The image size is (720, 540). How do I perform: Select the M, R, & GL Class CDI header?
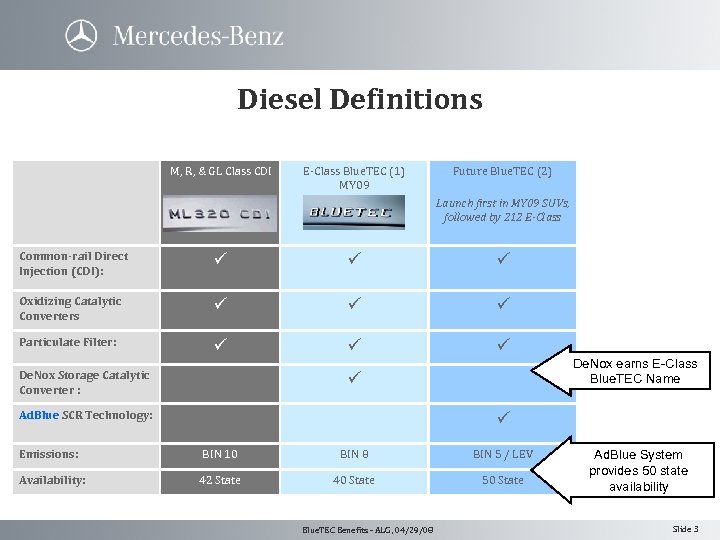(220, 171)
